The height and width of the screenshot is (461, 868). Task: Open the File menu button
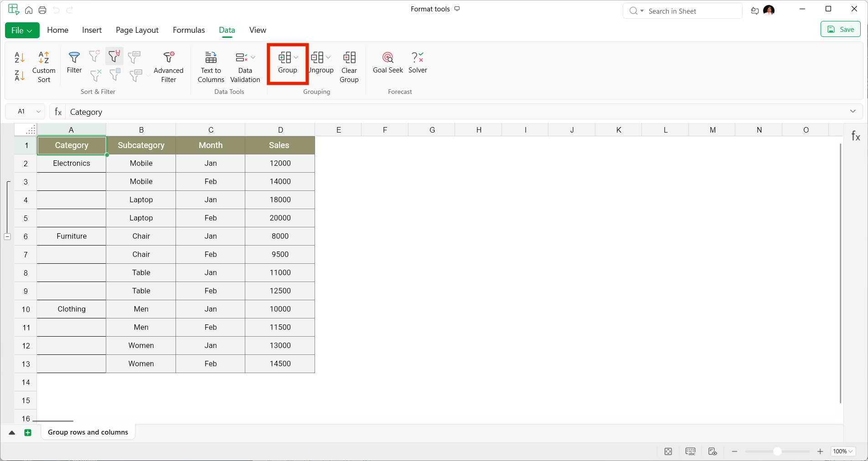click(x=22, y=31)
